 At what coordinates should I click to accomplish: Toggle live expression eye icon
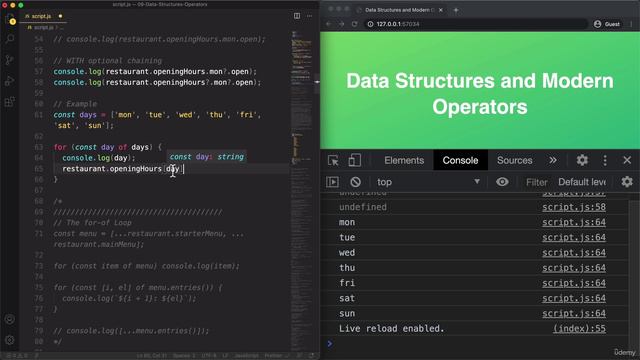(502, 182)
